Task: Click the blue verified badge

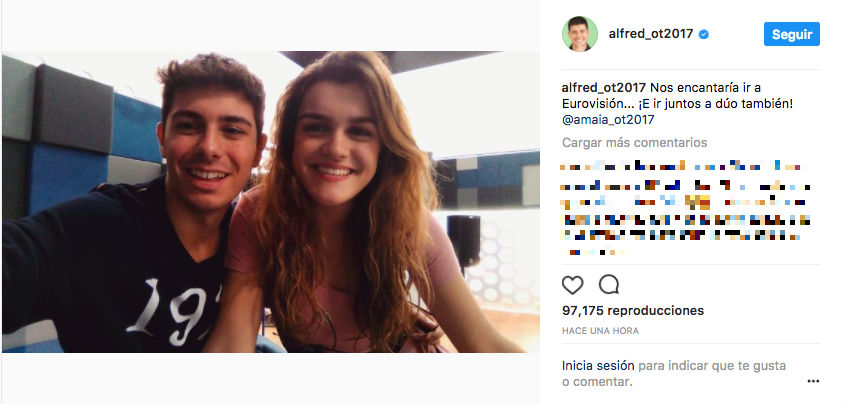Action: pyautogui.click(x=704, y=34)
